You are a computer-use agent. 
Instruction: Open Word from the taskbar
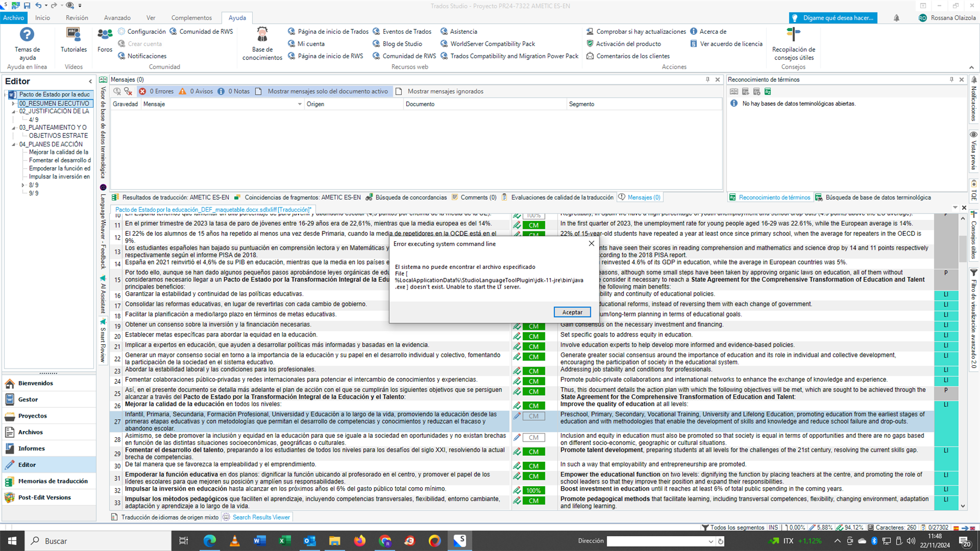[259, 541]
